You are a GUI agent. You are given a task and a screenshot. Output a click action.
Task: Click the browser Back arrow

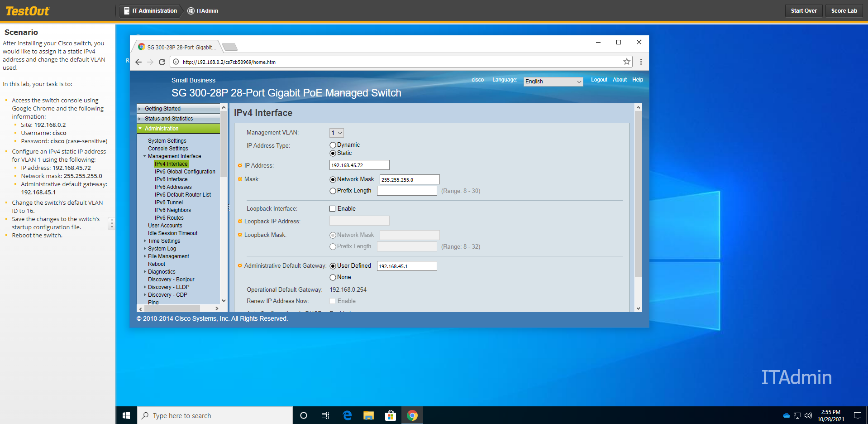coord(138,62)
